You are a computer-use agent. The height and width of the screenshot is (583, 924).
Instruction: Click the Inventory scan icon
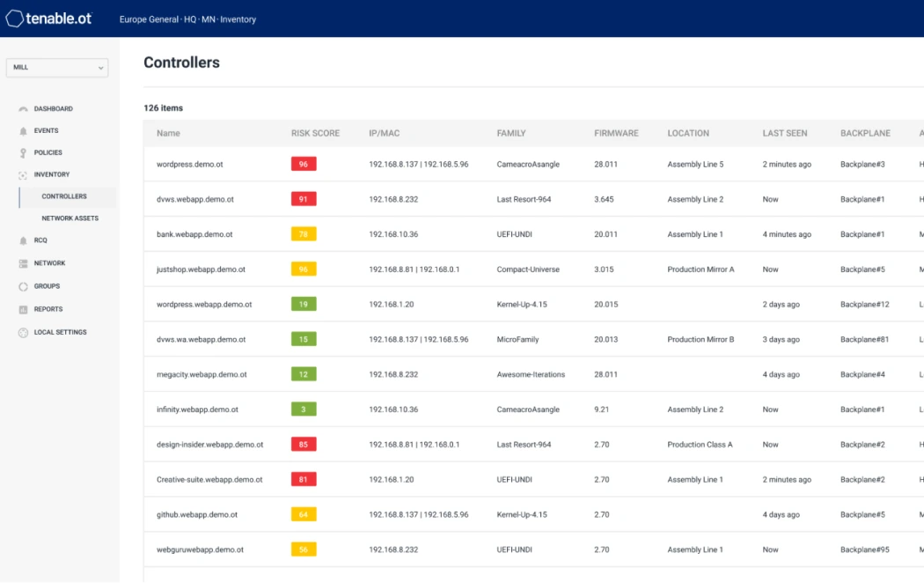pos(23,175)
